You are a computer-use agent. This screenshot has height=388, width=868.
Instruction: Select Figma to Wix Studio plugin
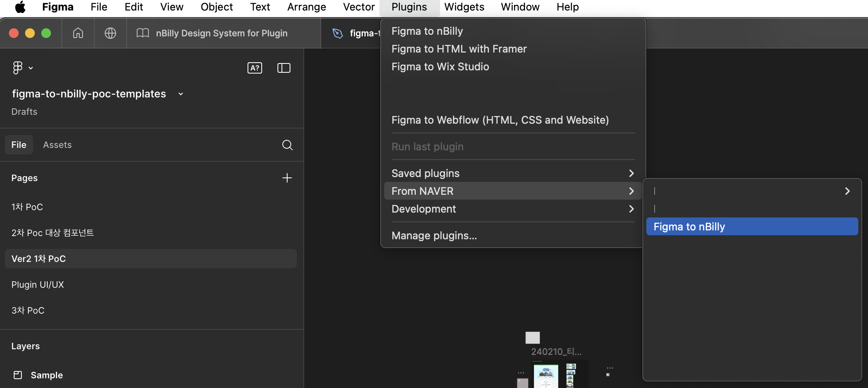coord(440,67)
